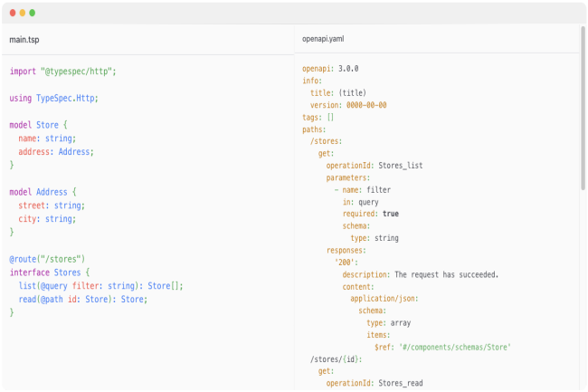
Task: Click the green maximize window button
Action: click(33, 14)
